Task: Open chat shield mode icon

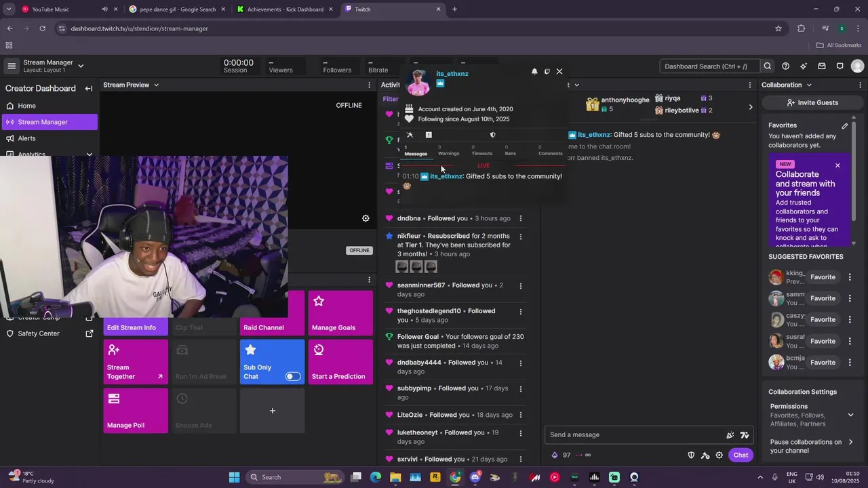Action: (x=691, y=455)
